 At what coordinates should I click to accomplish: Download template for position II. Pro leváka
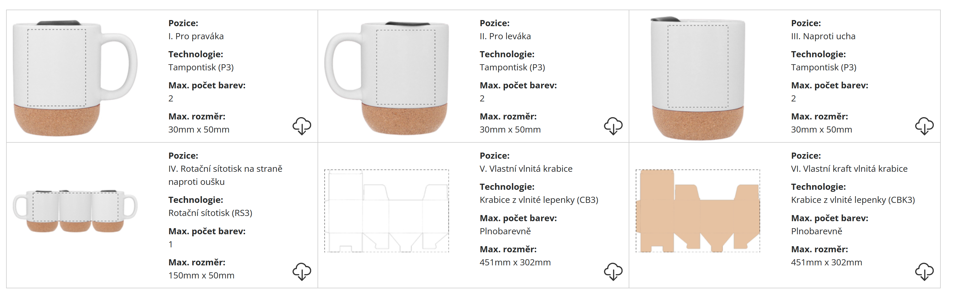613,126
